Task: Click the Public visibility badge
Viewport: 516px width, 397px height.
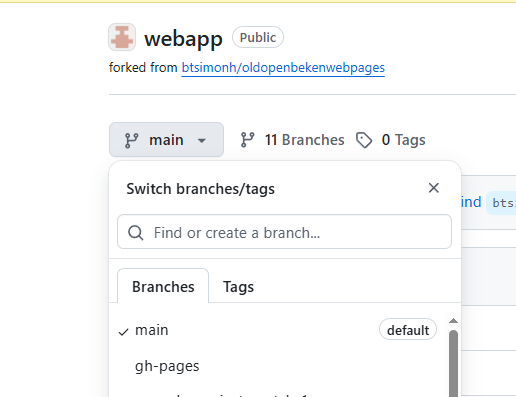Action: [x=258, y=37]
